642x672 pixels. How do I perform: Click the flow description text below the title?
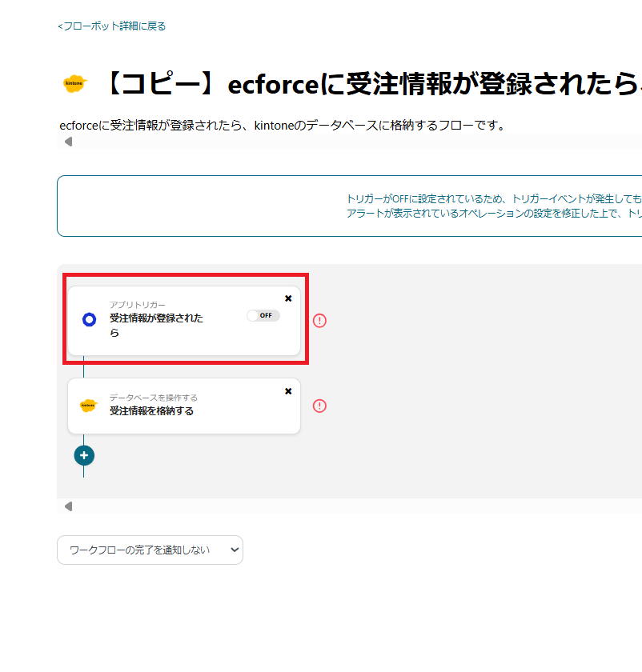point(283,126)
